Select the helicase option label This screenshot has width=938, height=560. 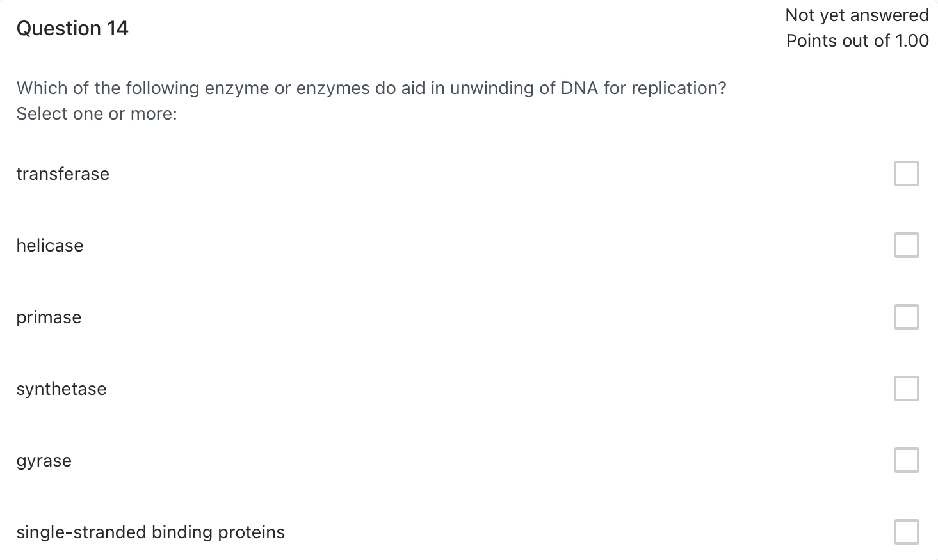click(49, 245)
